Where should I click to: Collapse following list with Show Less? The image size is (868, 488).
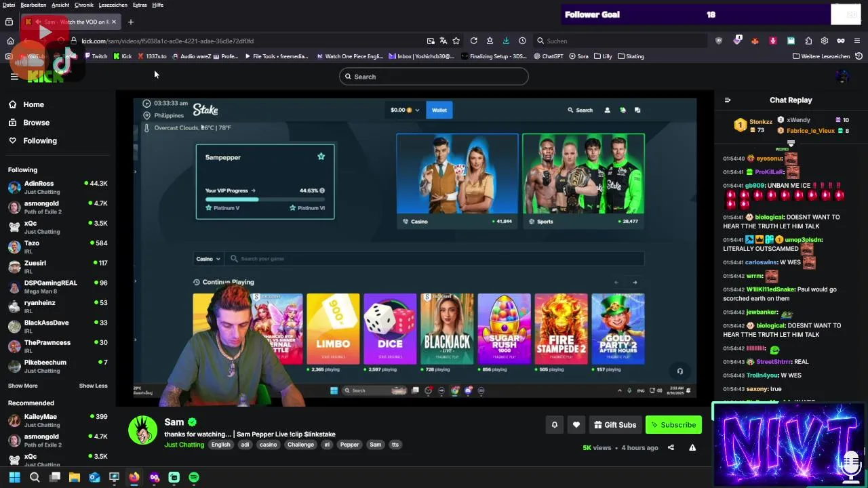(x=93, y=386)
